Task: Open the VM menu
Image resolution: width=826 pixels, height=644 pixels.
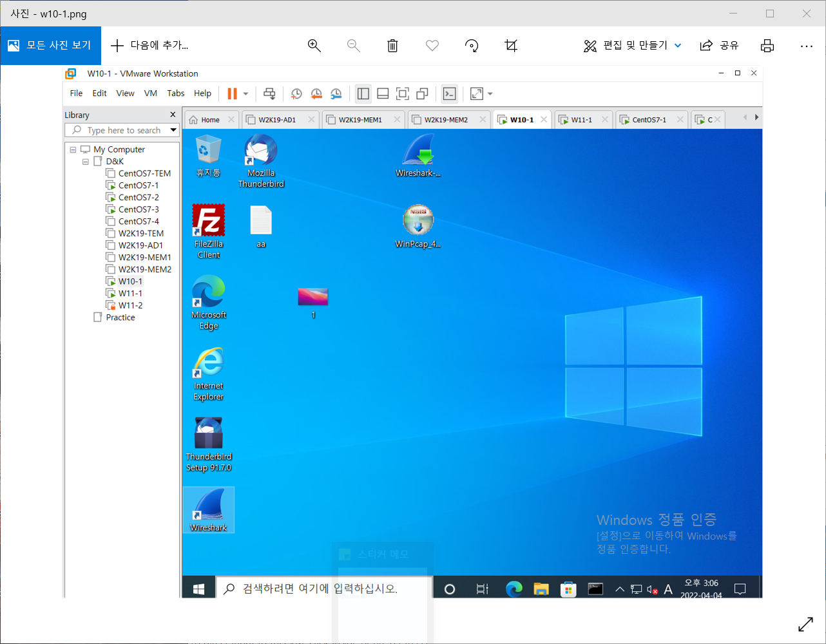Action: (151, 93)
